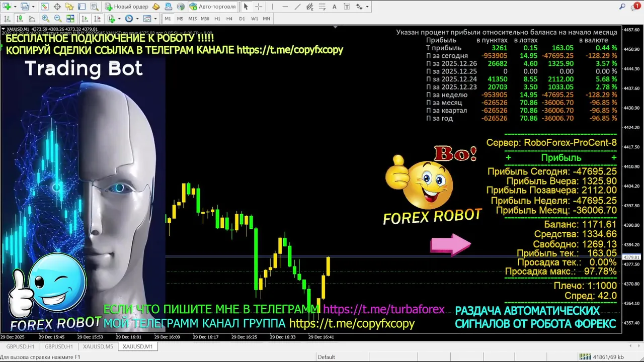Zoom in on the chart

pyautogui.click(x=45, y=19)
